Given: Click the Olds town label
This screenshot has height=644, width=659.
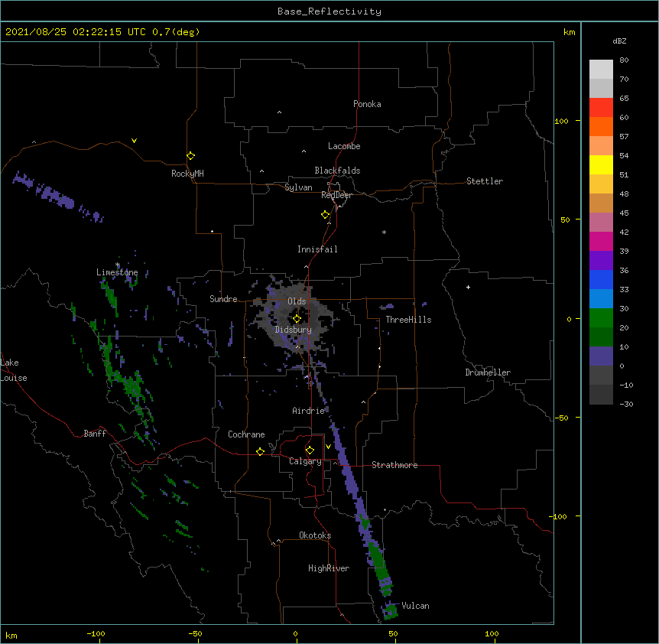Looking at the screenshot, I should [x=297, y=301].
